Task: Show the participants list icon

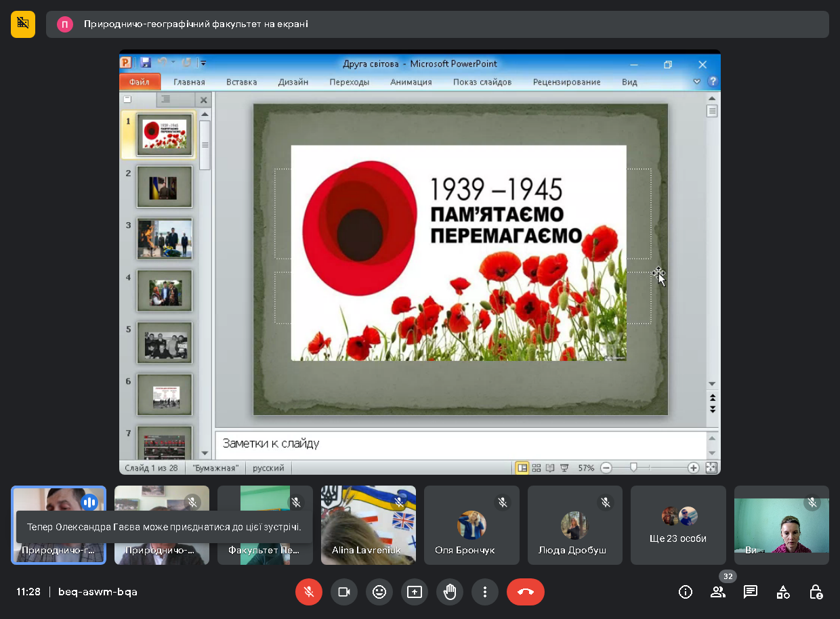Action: [x=718, y=592]
